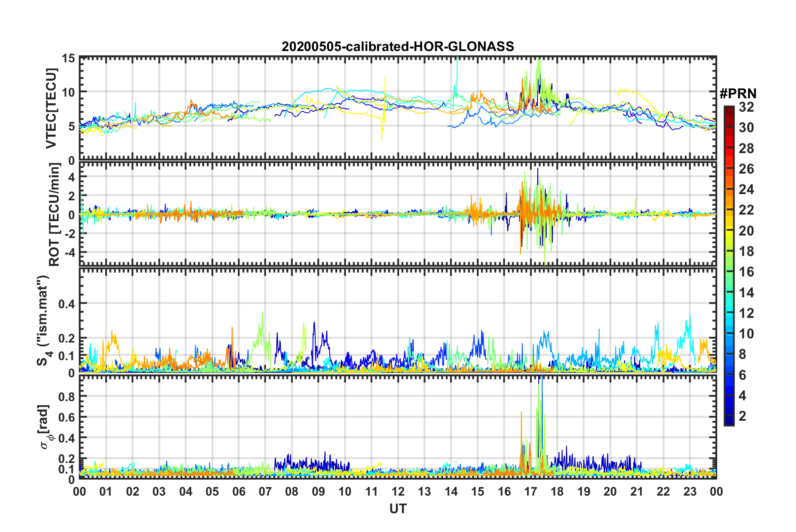Click the S4 ("ism.mat") axis label
Image resolution: width=796 pixels, height=532 pixels.
(x=44, y=320)
